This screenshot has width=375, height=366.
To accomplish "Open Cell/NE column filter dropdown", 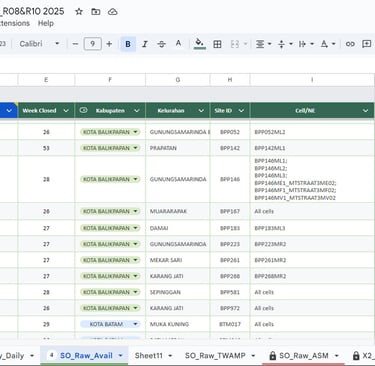I will point(365,111).
